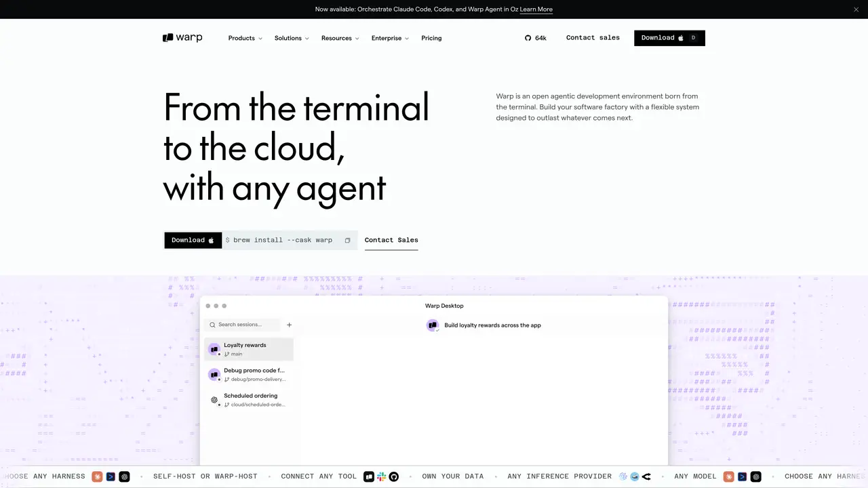Screen dimensions: 868x488
Task: Click the Warp logo in the header
Action: [182, 38]
